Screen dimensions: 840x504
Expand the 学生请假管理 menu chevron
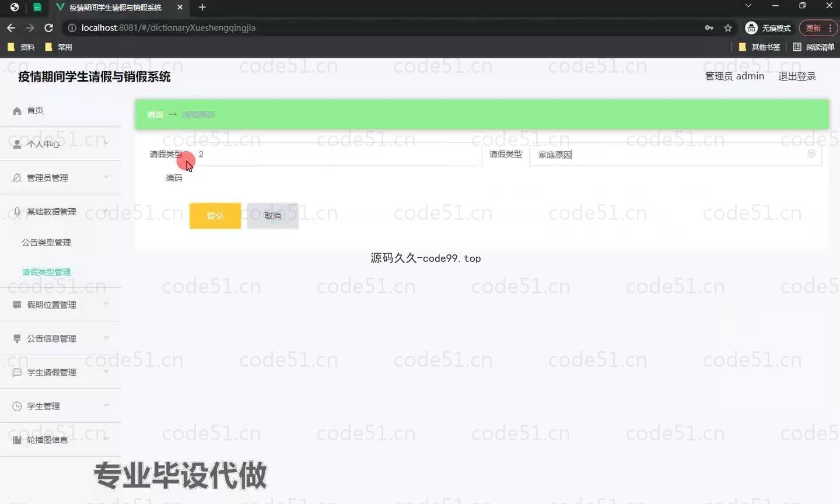(x=106, y=371)
